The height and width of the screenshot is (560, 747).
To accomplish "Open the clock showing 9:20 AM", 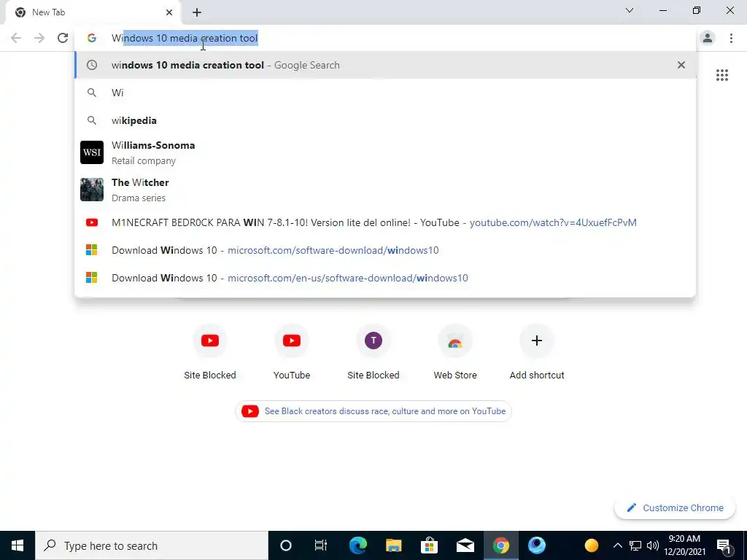I will (684, 545).
